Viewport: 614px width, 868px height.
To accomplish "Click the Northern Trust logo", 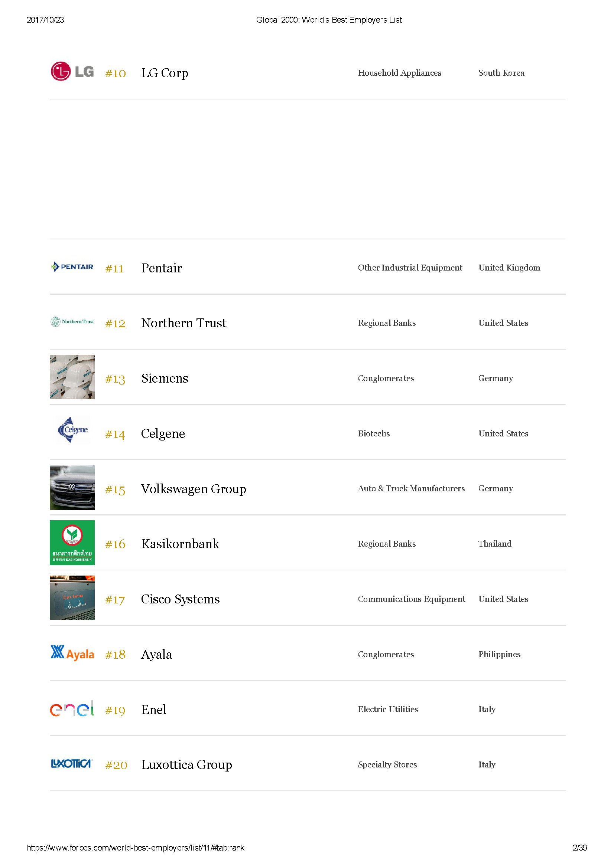I will pos(72,322).
